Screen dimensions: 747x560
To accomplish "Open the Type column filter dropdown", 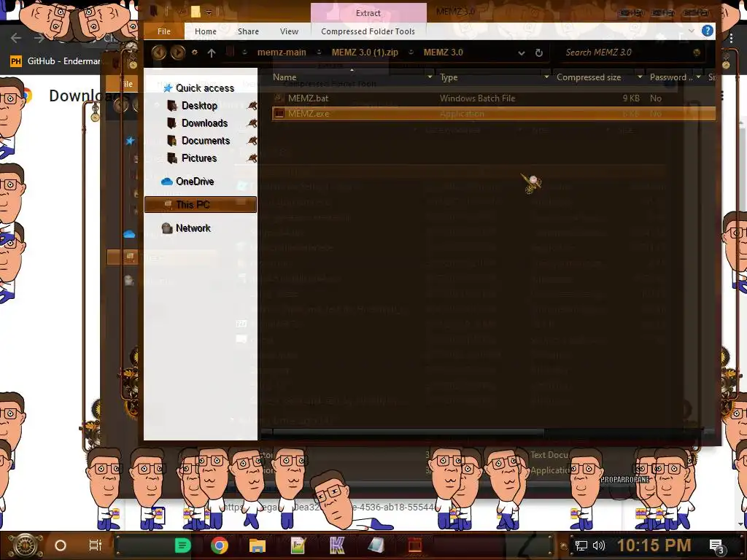I will 546,77.
